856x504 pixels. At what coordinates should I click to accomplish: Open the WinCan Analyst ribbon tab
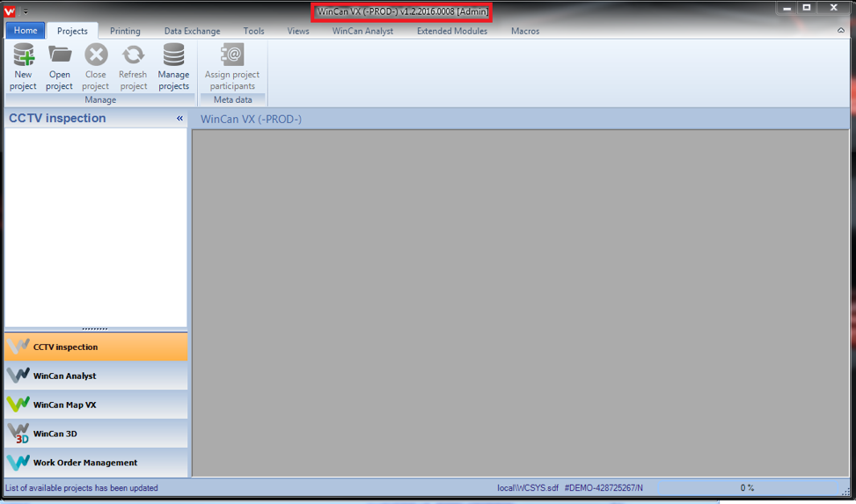coord(362,31)
